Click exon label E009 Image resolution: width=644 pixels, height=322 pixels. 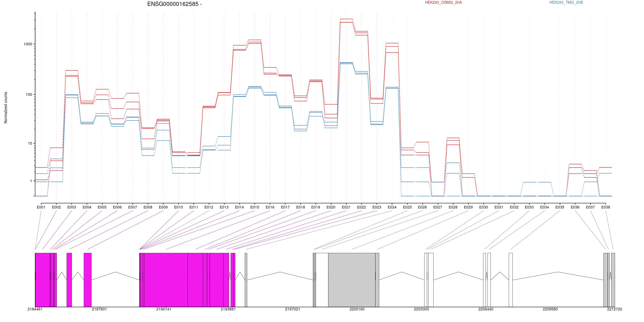pyautogui.click(x=163, y=207)
